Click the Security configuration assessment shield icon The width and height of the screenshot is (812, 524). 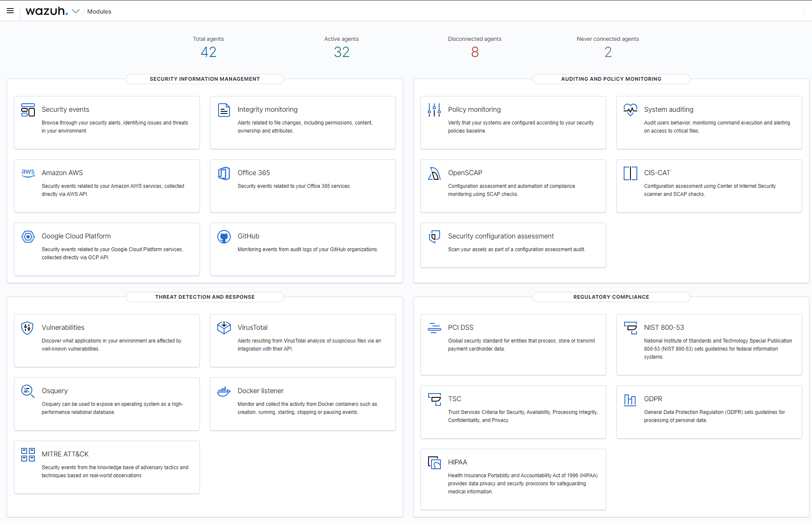[434, 236]
